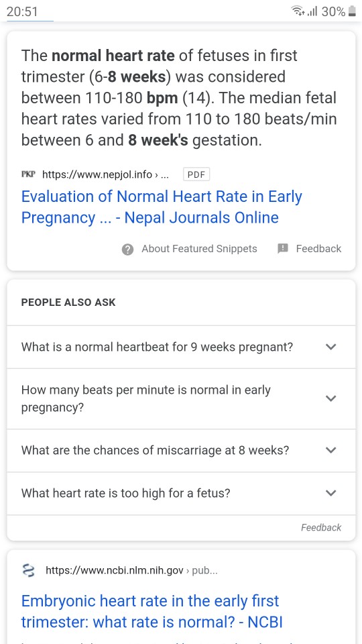Tap the battery icon in status bar
This screenshot has width=362, height=644.
tap(352, 11)
